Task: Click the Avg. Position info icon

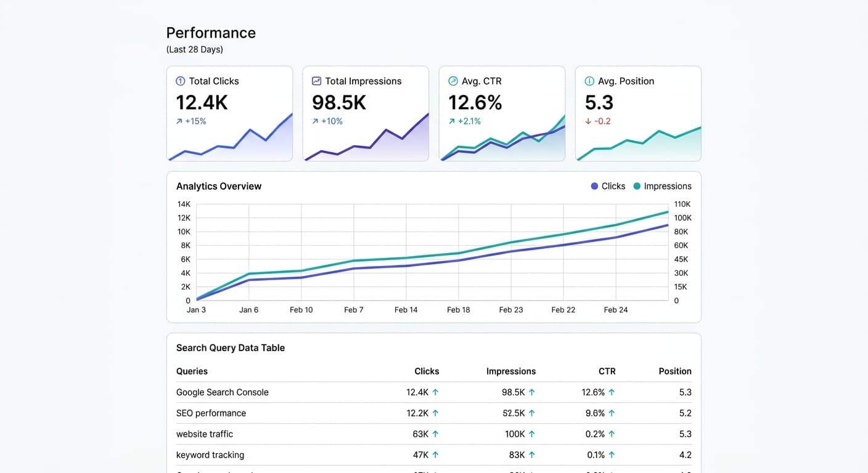Action: 589,81
